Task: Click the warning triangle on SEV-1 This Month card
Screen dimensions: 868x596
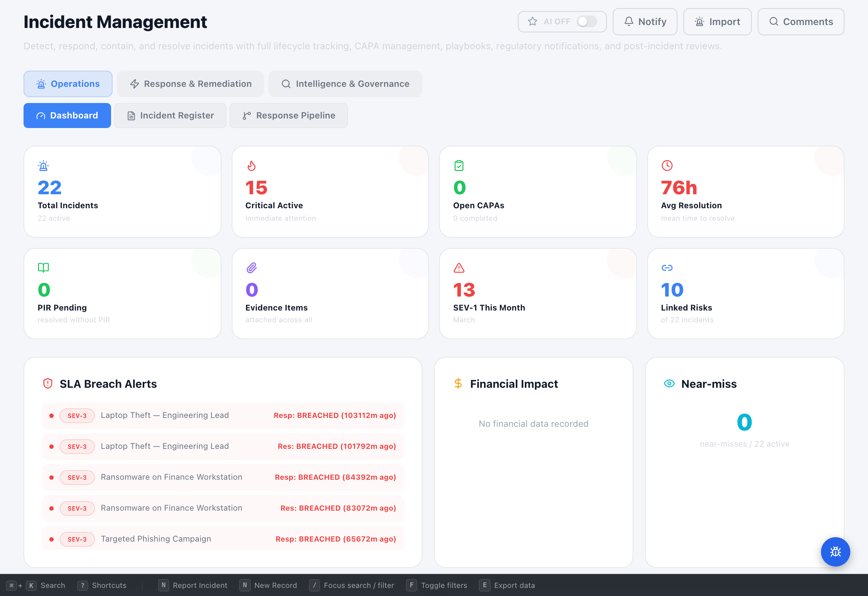Action: pyautogui.click(x=459, y=267)
